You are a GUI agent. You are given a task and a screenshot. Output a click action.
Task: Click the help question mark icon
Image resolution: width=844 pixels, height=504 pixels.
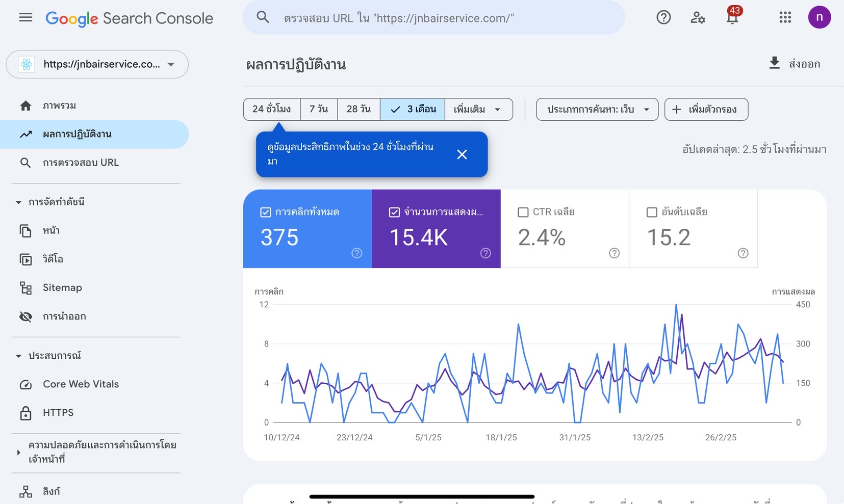663,18
